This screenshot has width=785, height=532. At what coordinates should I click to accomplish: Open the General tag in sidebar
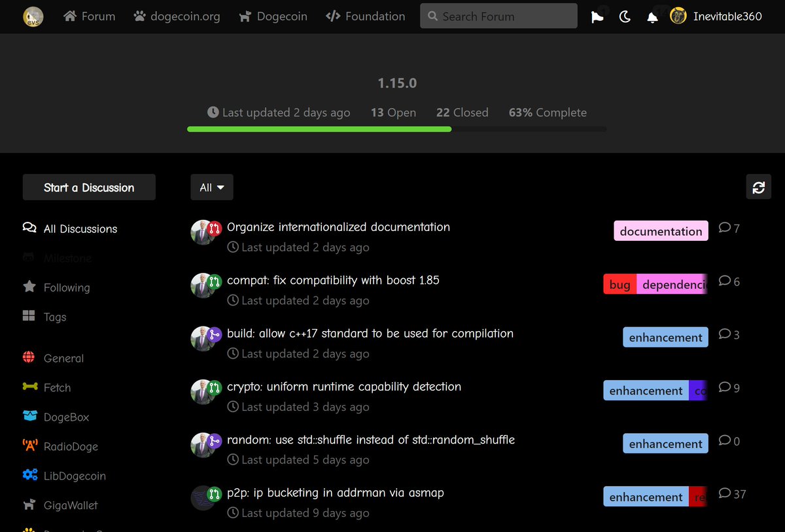pyautogui.click(x=63, y=358)
